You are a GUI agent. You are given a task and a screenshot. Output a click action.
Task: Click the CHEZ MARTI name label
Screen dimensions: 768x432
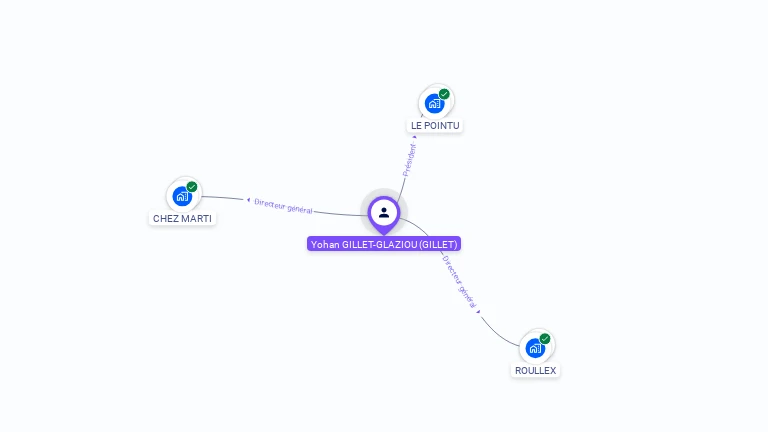pyautogui.click(x=182, y=218)
